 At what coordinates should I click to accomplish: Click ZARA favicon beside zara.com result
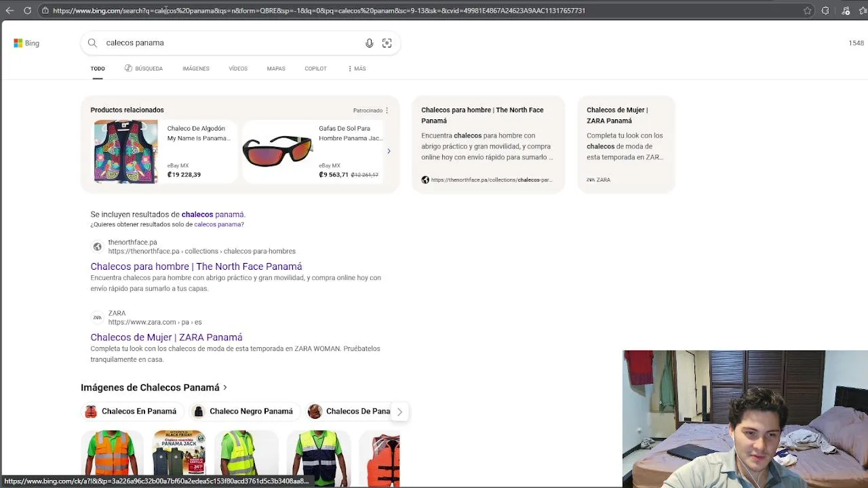pos(97,317)
